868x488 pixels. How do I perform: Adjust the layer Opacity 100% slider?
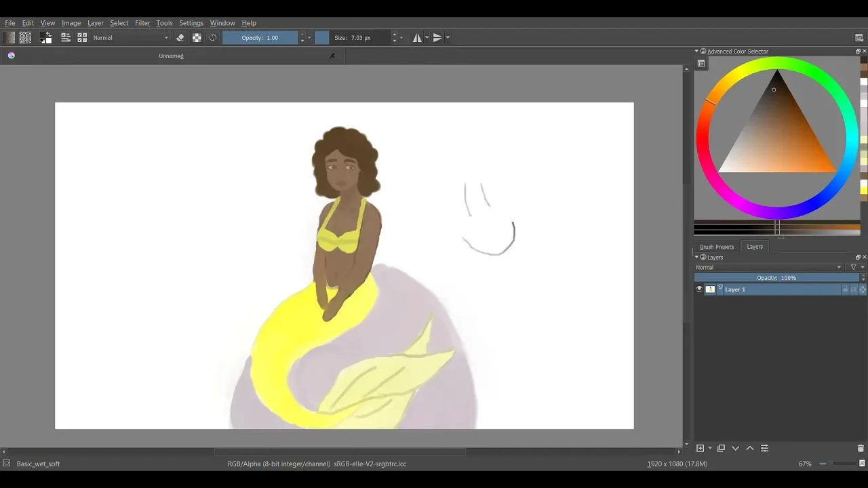pyautogui.click(x=776, y=278)
